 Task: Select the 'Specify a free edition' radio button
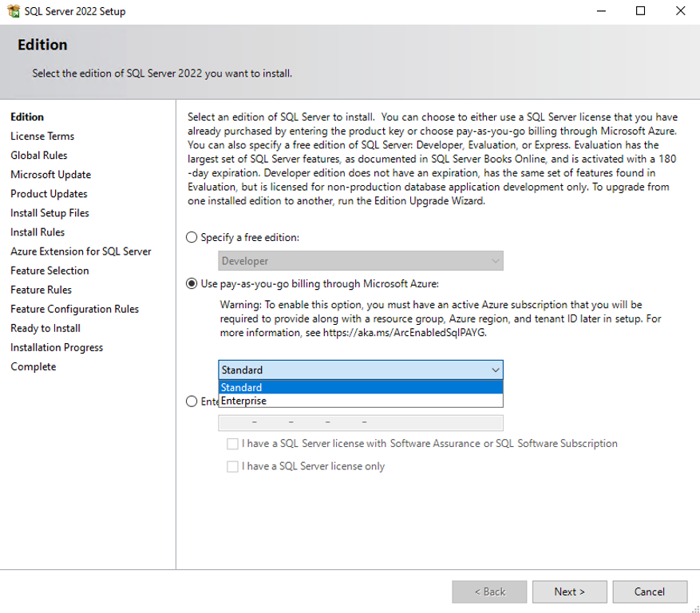pos(192,237)
